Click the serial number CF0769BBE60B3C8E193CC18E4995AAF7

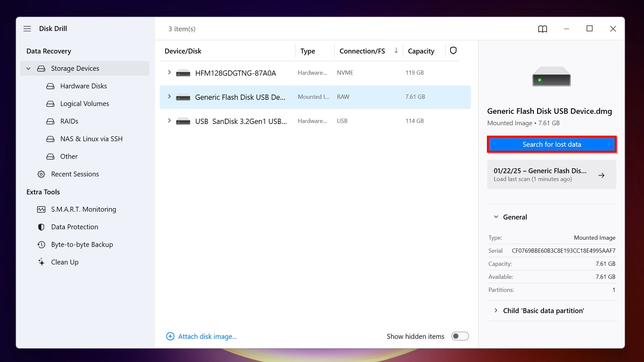(x=563, y=250)
